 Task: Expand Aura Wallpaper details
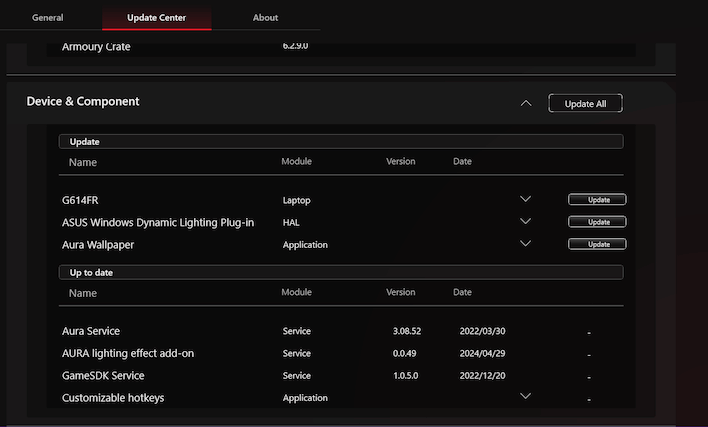pos(525,243)
